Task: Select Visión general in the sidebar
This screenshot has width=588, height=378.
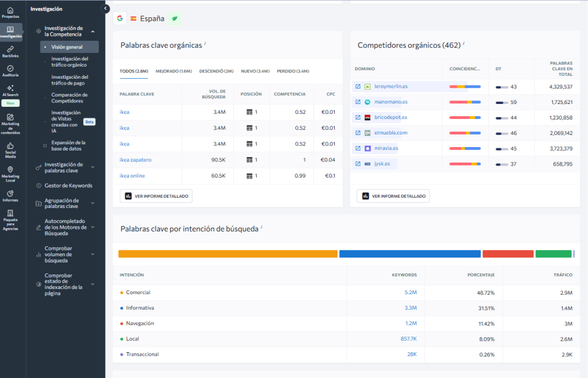Action: point(69,47)
